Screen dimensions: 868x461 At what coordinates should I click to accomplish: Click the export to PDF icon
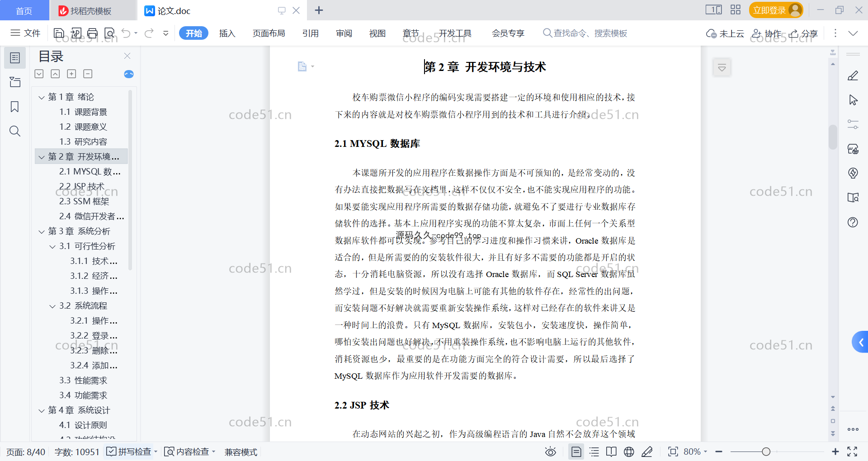coord(76,33)
